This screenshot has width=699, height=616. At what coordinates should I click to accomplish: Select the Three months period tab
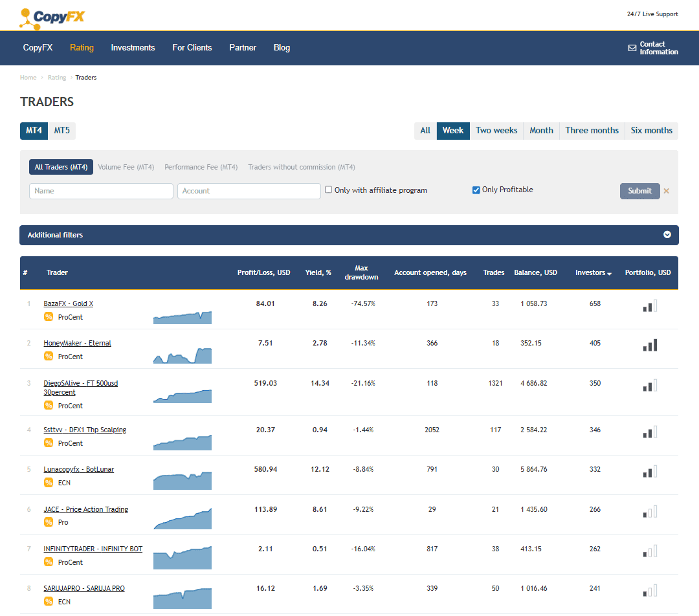[x=592, y=131]
